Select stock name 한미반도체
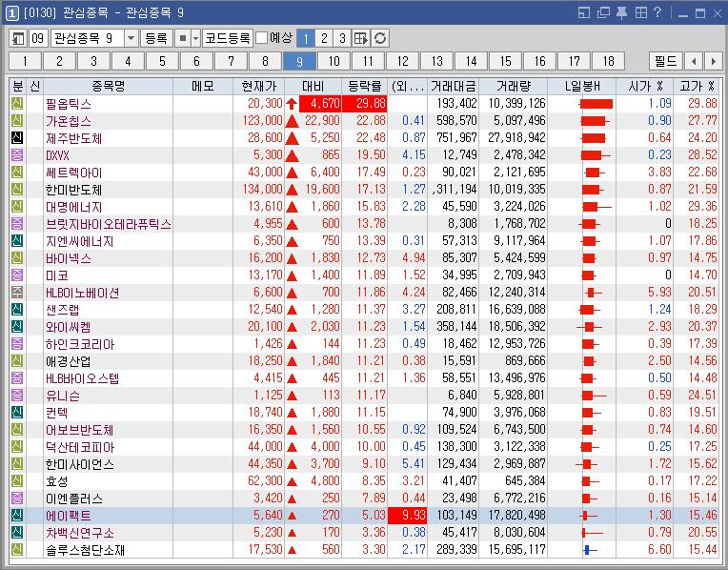 point(73,190)
